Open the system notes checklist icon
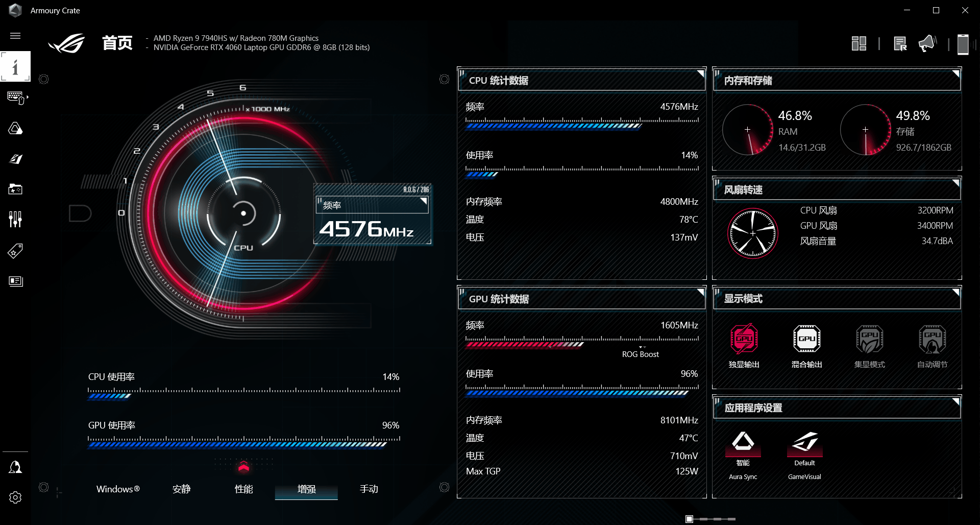The width and height of the screenshot is (980, 525). (x=900, y=44)
